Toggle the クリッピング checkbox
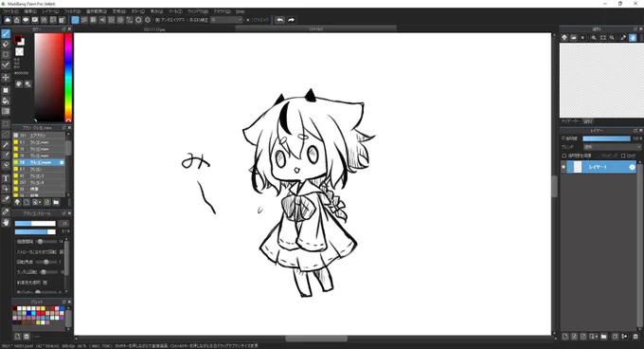Viewport: 644px width, 349px height. 598,156
